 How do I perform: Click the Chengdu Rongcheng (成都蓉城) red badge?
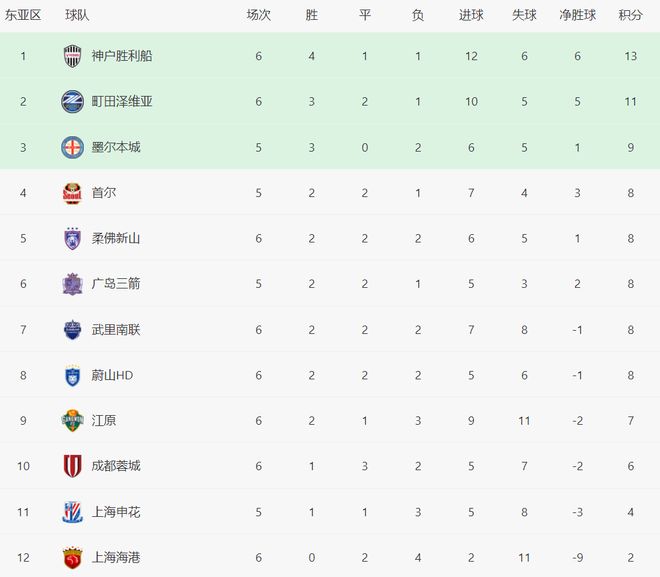[x=72, y=466]
